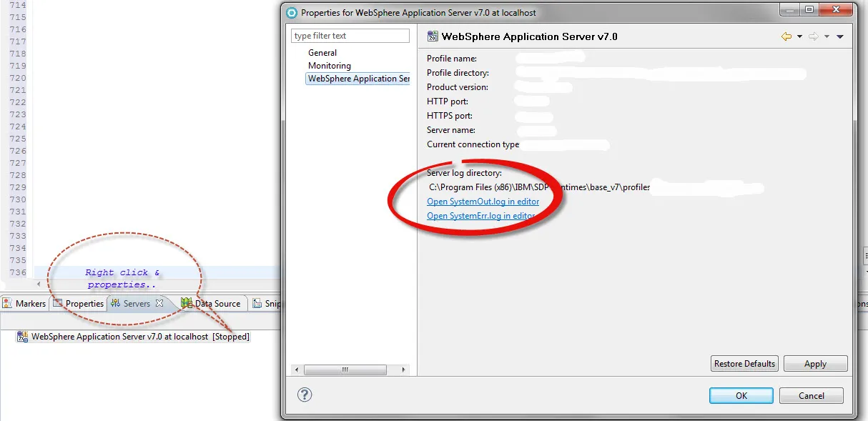This screenshot has height=421, width=868.
Task: Switch to the Servers tab
Action: (x=137, y=304)
